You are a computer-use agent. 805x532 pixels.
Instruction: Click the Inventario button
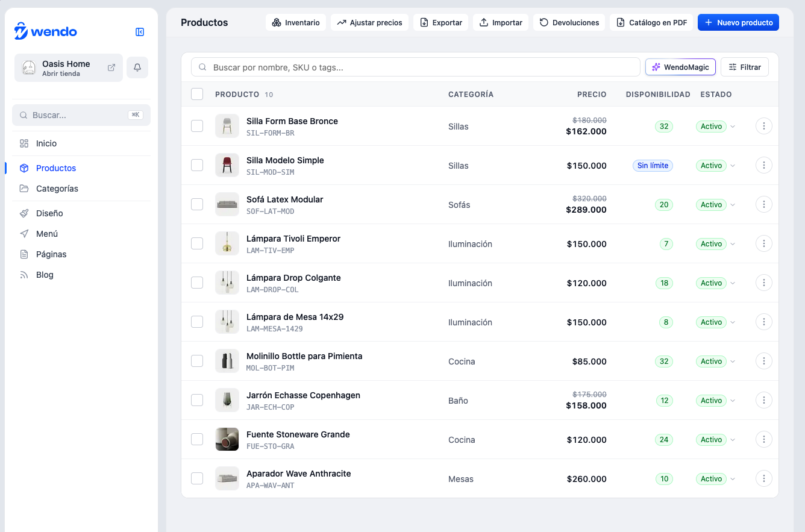tap(296, 22)
